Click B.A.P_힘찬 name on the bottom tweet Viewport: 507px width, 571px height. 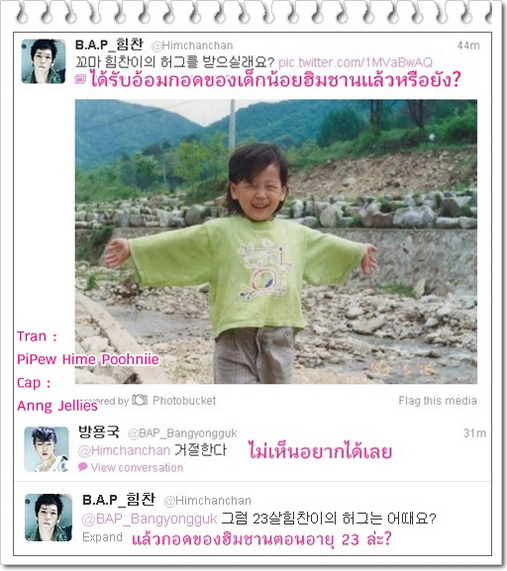tap(119, 500)
